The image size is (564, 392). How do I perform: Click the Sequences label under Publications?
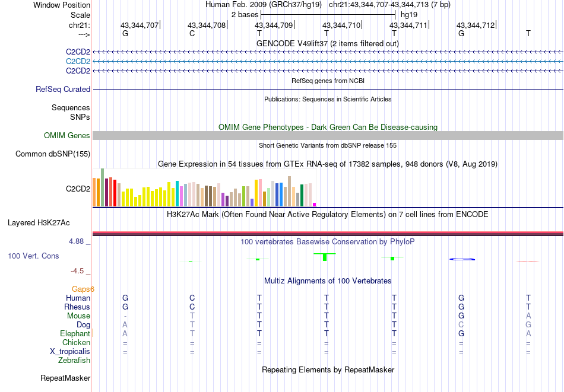[x=71, y=108]
